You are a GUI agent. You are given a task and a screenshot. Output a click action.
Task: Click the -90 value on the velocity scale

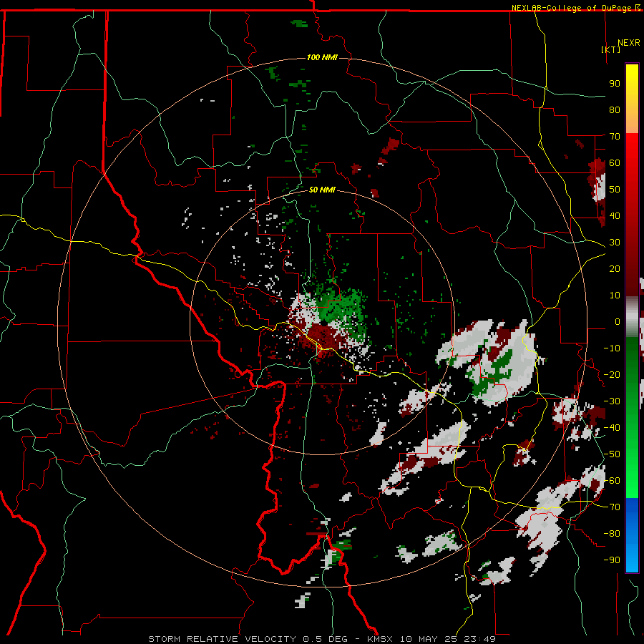tap(612, 560)
